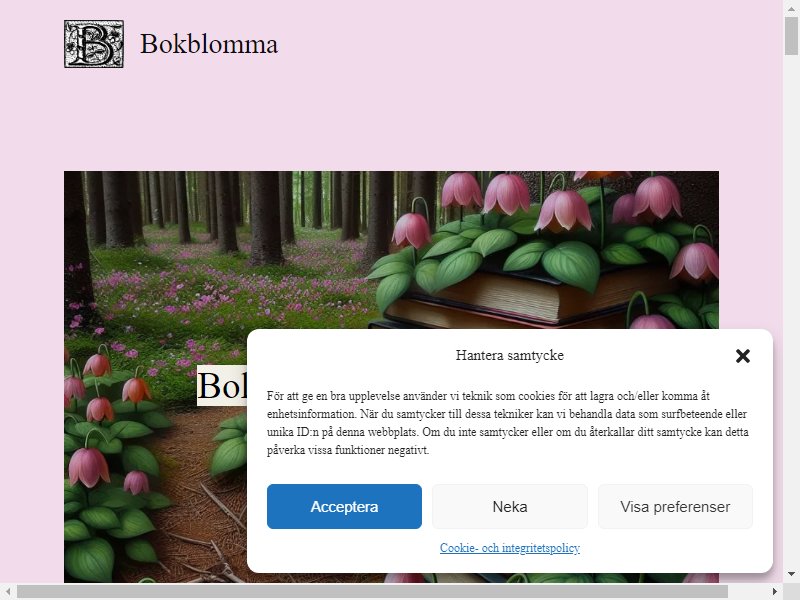
Task: Click the vertical scrollbar down arrow
Action: tap(791, 574)
